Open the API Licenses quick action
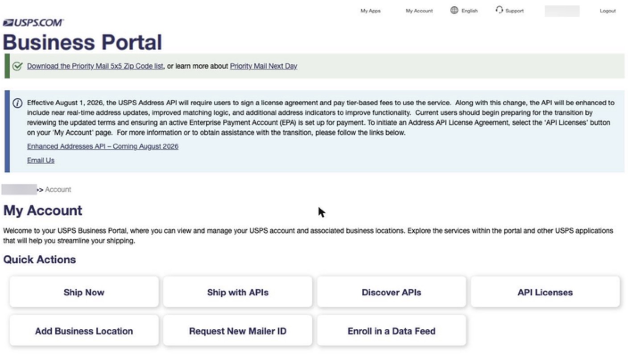 pyautogui.click(x=545, y=292)
